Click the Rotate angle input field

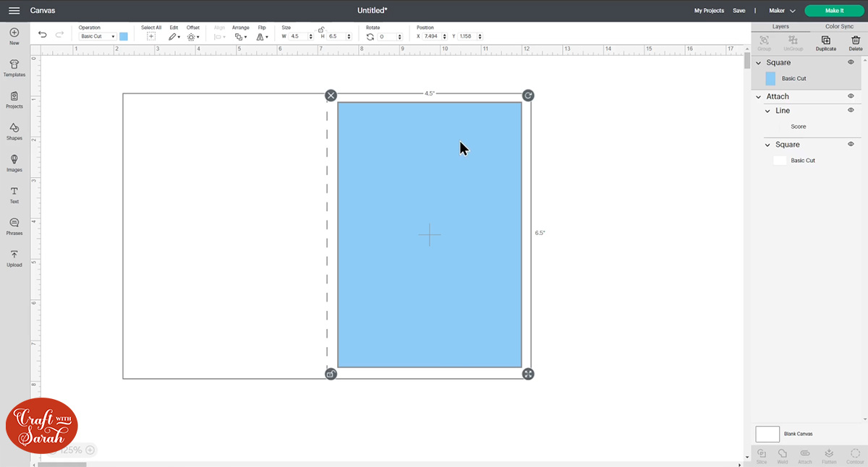click(x=388, y=36)
